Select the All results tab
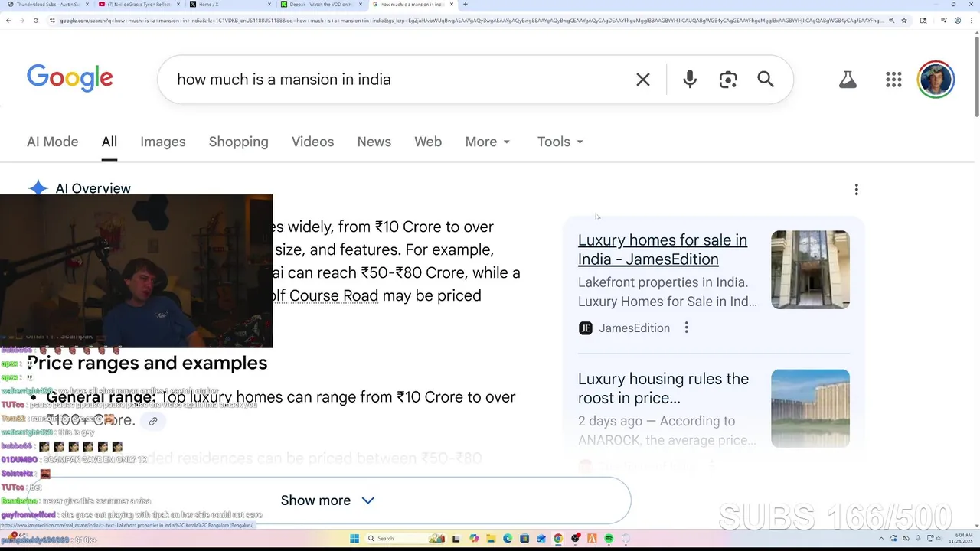Viewport: 980px width, 551px height. point(109,142)
